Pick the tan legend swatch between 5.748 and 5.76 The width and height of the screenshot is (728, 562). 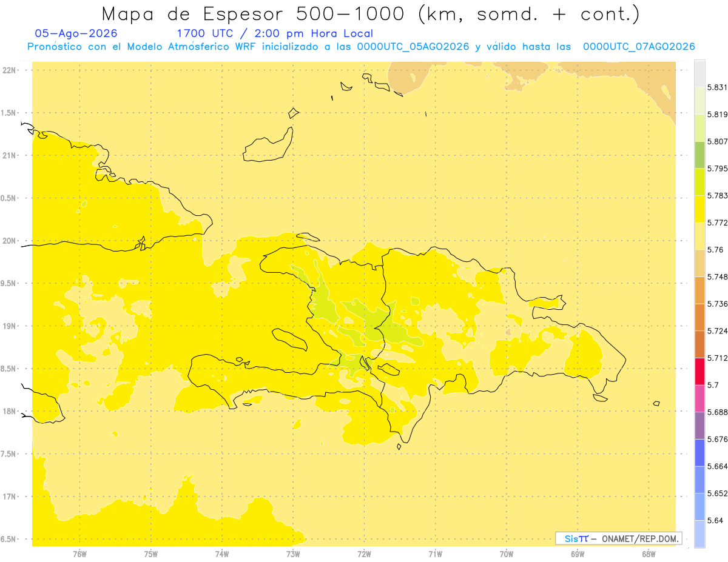[x=699, y=263]
